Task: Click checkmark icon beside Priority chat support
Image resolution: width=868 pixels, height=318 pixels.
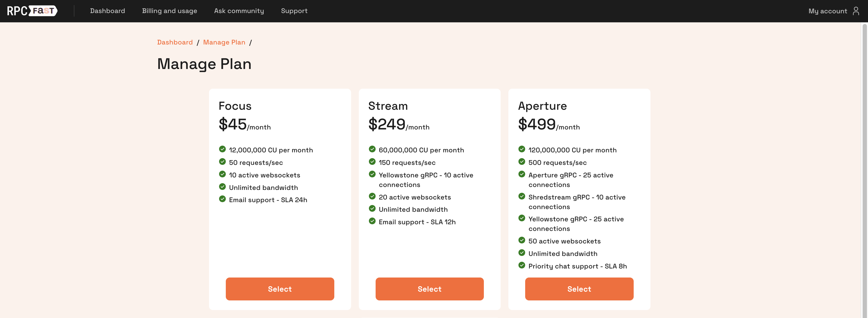Action: coord(522,265)
